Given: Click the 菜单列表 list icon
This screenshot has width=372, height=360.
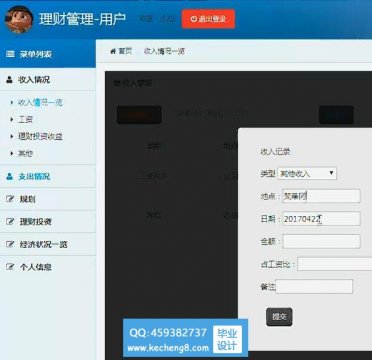Looking at the screenshot, I should (10, 54).
